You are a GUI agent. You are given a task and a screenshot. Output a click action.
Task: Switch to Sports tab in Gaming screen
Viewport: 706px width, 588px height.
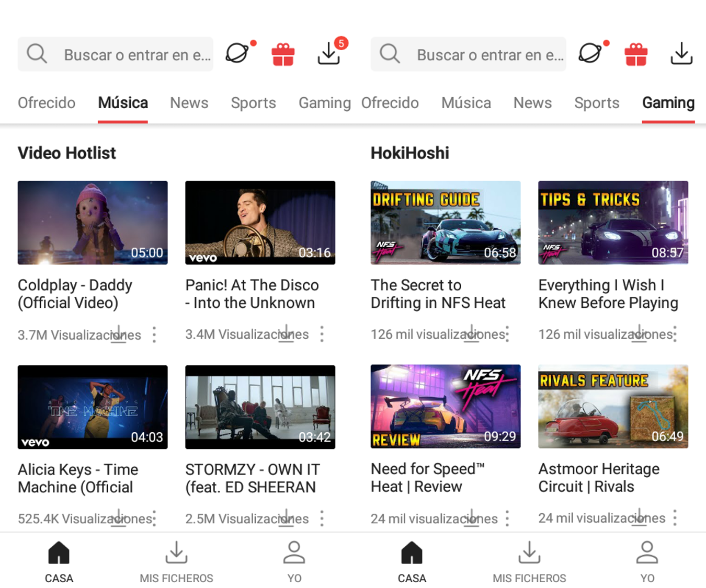click(x=597, y=103)
